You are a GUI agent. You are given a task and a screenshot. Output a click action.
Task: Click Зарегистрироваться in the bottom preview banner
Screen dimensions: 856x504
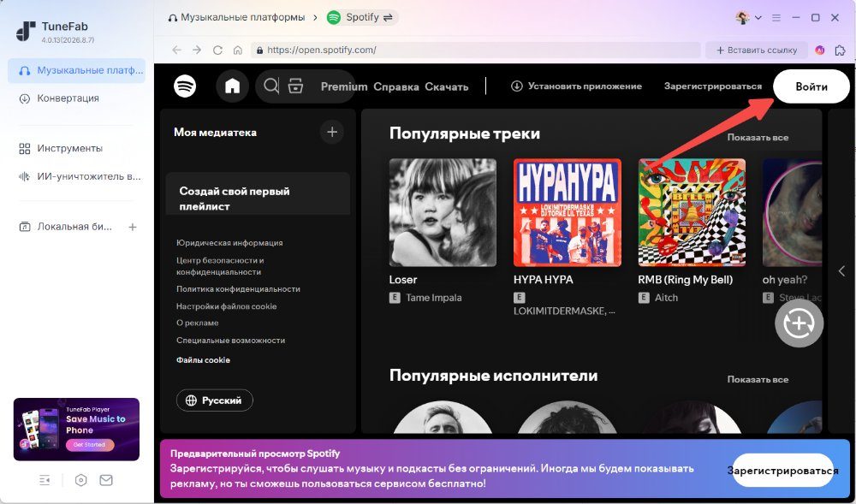[x=782, y=471]
